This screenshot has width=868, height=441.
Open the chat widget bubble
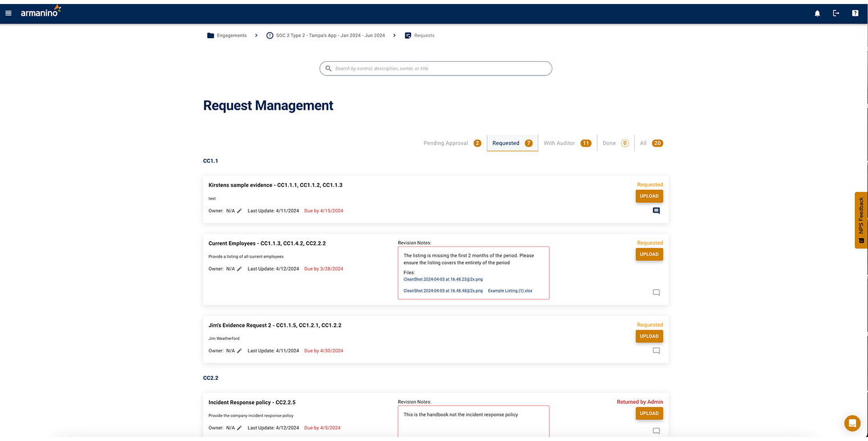[x=852, y=423]
